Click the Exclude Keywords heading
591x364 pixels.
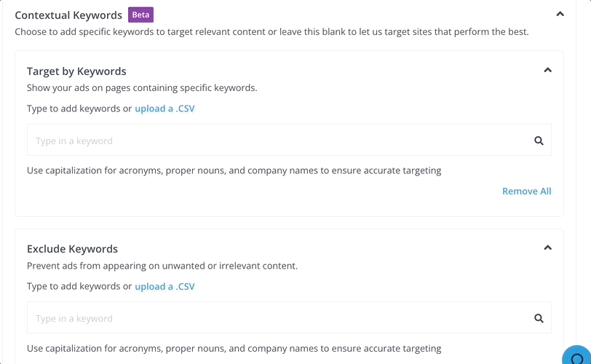(x=72, y=249)
